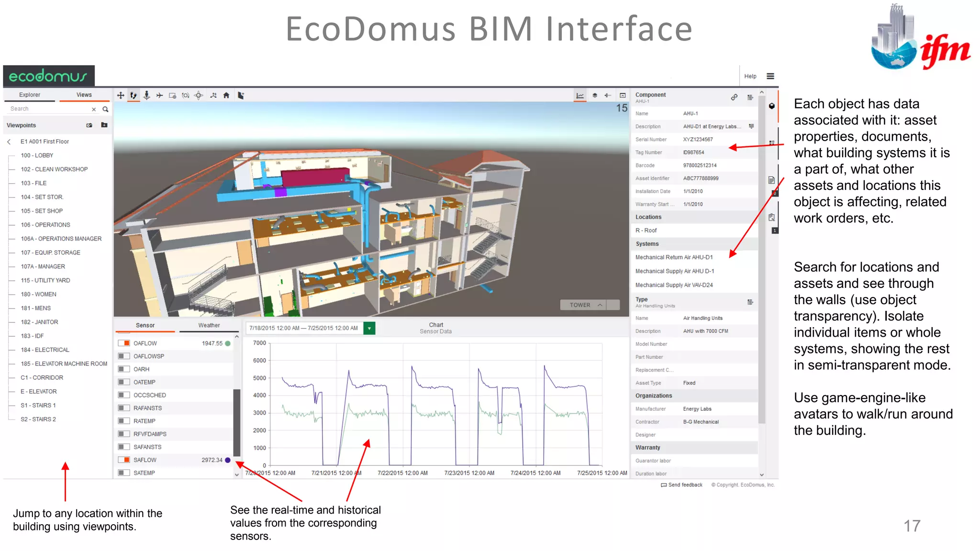
Task: Select the crosshair target tool
Action: click(x=199, y=96)
